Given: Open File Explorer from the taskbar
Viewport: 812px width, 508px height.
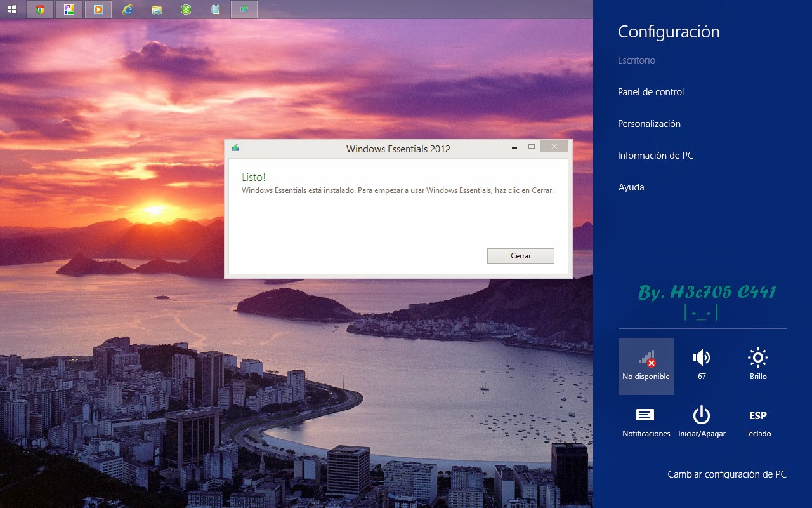Looking at the screenshot, I should click(x=157, y=10).
